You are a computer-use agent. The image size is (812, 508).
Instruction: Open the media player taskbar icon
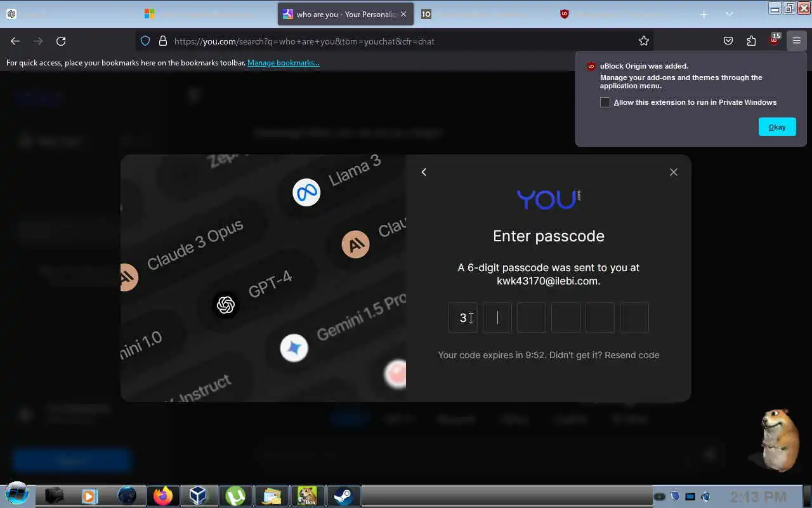[90, 495]
